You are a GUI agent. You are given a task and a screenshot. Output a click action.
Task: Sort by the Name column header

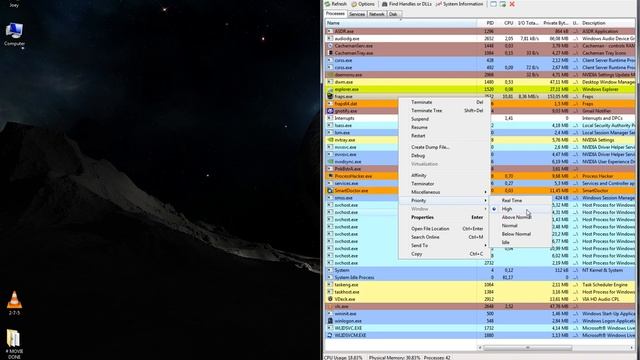point(400,23)
